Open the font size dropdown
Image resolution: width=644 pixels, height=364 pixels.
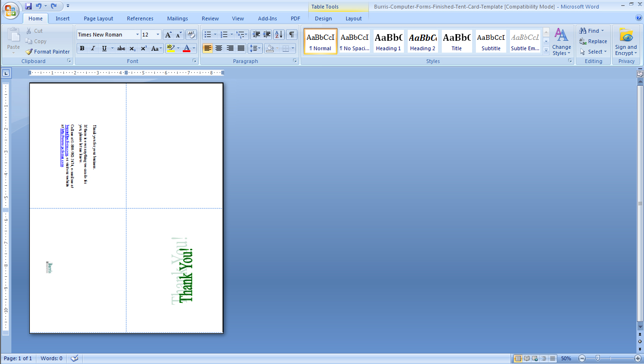tap(158, 35)
